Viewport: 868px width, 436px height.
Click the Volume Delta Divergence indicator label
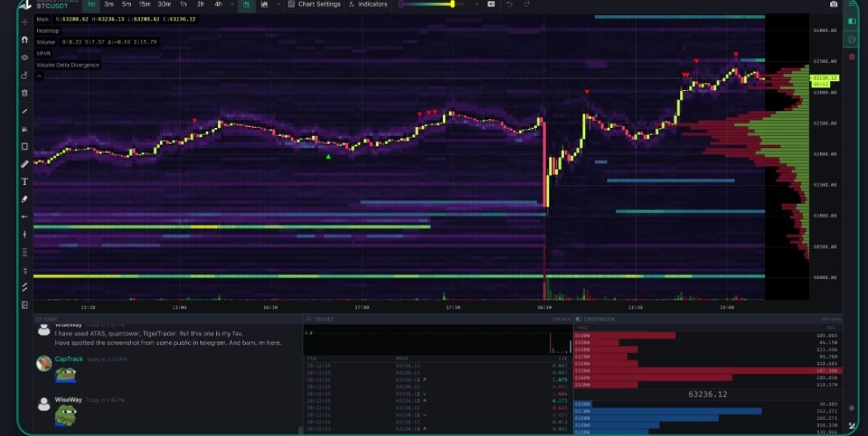68,65
